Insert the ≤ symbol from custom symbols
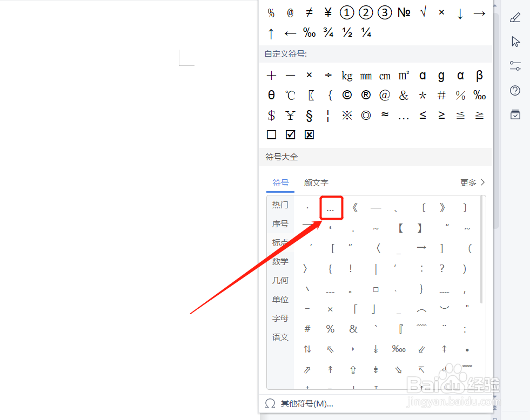Image resolution: width=530 pixels, height=420 pixels. 422,115
